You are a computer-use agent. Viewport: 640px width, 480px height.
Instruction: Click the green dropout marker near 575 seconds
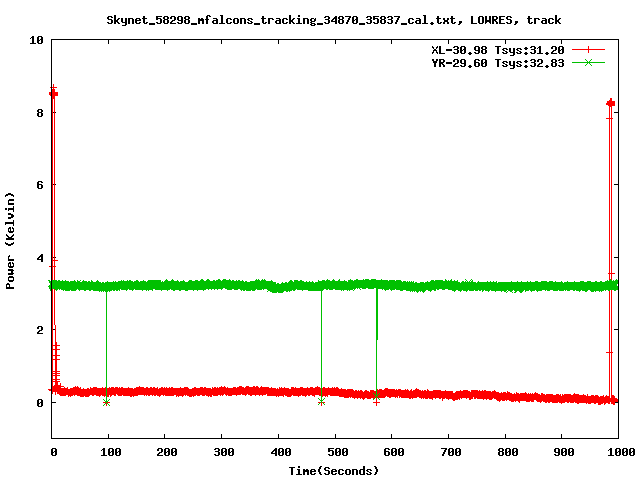(x=376, y=396)
